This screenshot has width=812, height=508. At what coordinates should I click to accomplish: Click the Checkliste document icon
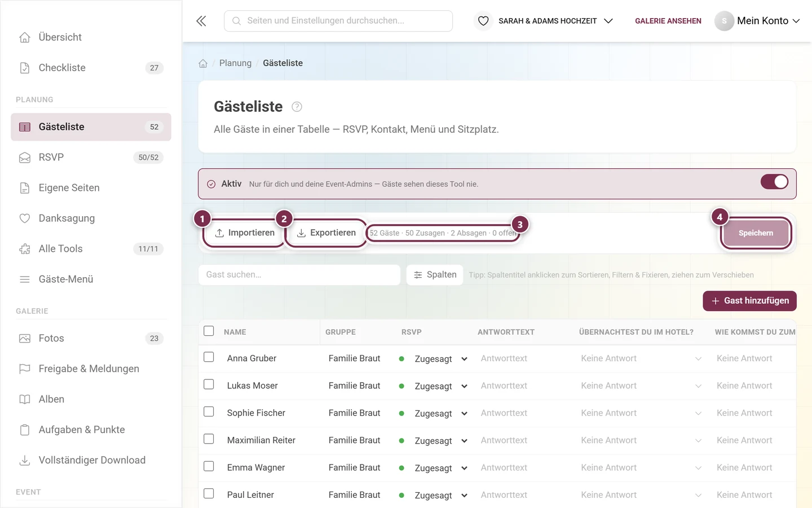coord(25,68)
